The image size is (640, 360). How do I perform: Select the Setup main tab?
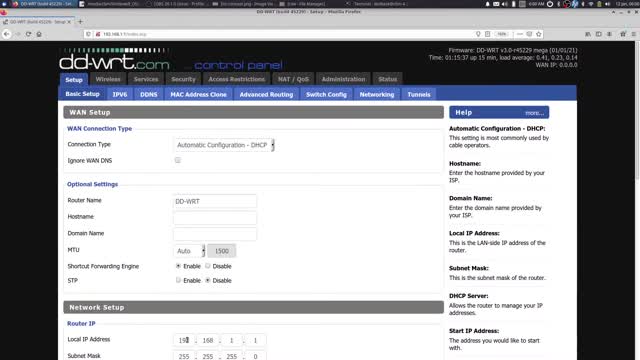(x=74, y=80)
